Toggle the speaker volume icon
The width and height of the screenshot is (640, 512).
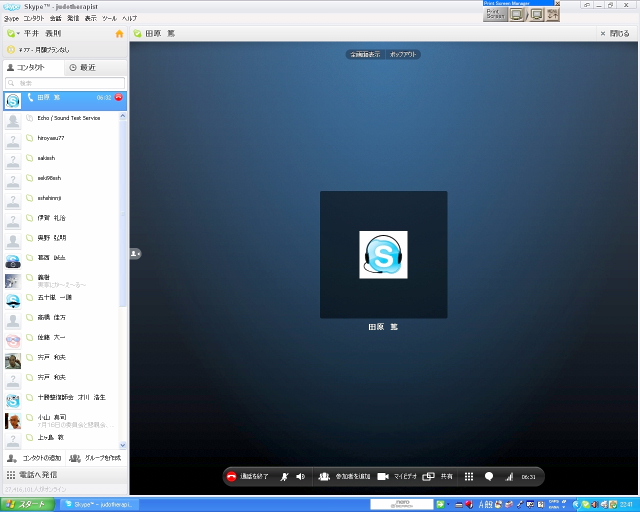300,477
